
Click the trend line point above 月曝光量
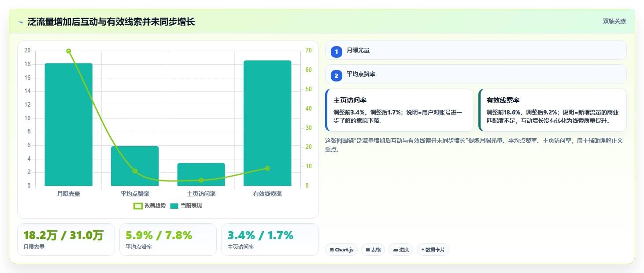click(69, 51)
